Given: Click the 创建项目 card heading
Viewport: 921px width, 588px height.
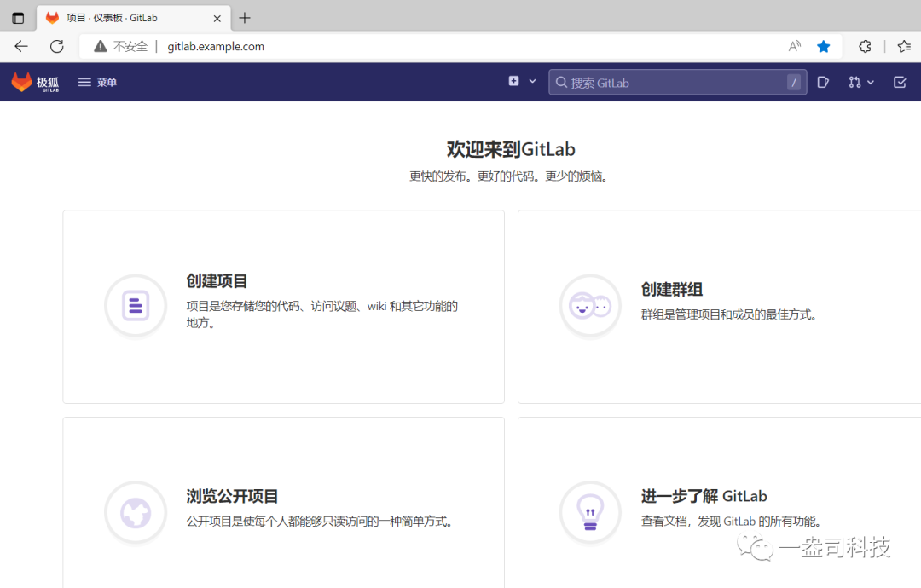Looking at the screenshot, I should pos(217,281).
